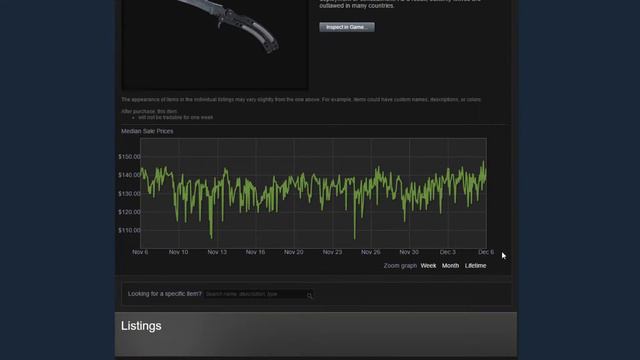Click the Zoom graph label
The height and width of the screenshot is (360, 640).
click(x=400, y=266)
